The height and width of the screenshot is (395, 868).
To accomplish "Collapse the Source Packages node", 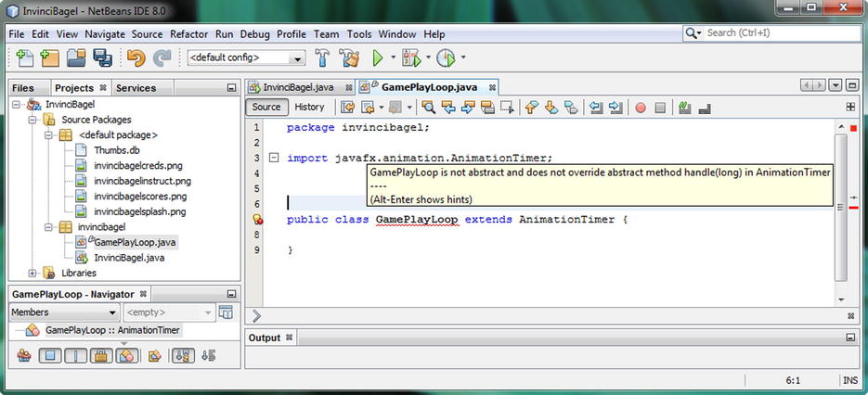I will (x=32, y=120).
